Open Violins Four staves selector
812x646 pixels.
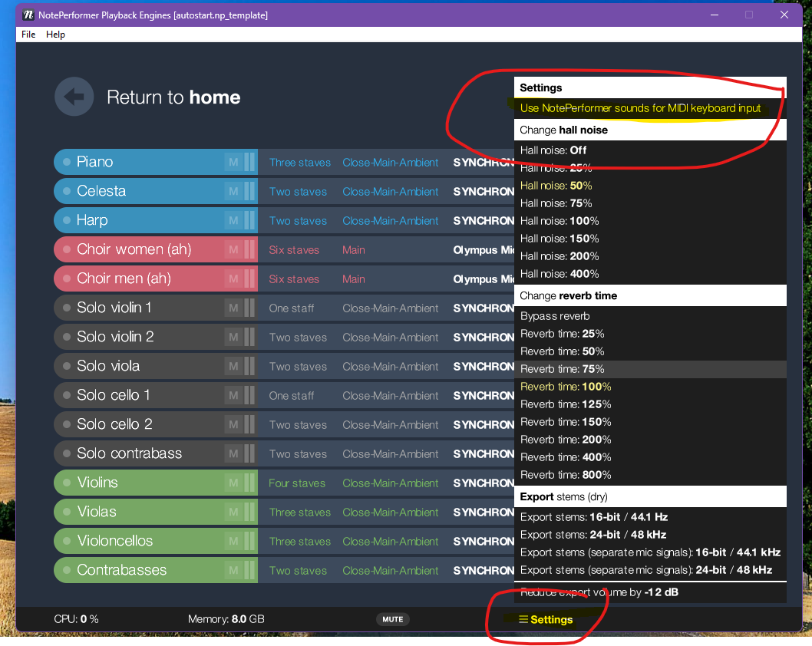click(297, 483)
